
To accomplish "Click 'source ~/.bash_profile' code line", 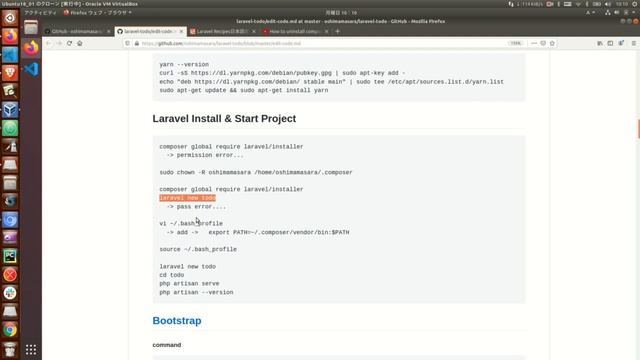I will click(198, 249).
